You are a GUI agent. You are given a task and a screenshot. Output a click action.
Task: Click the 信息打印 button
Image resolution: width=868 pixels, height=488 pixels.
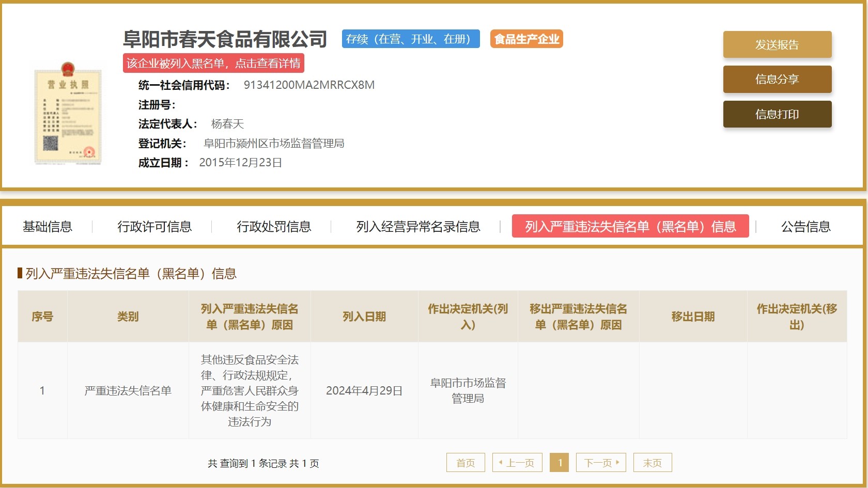tap(777, 114)
